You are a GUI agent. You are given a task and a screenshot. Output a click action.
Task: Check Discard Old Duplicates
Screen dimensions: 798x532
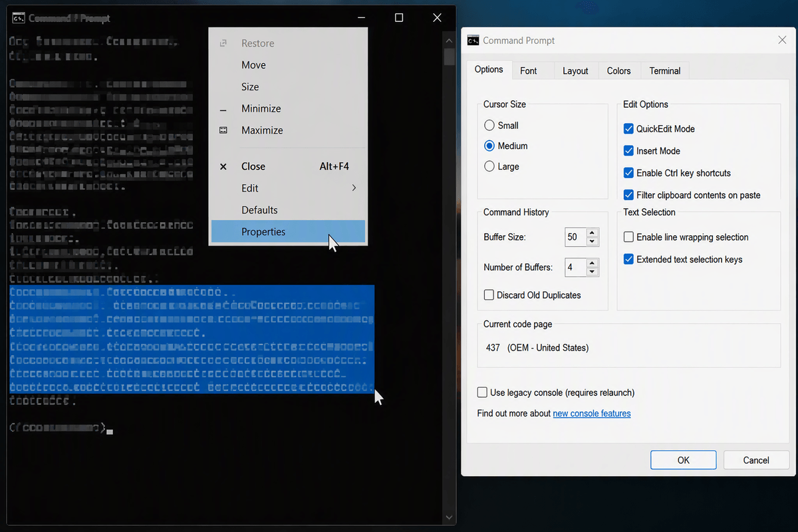489,295
